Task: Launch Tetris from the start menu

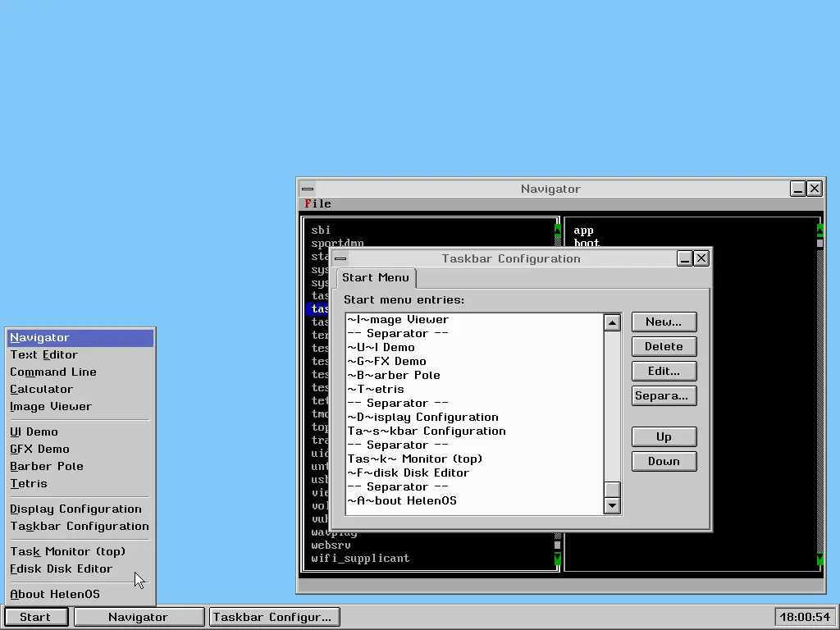Action: click(x=29, y=483)
